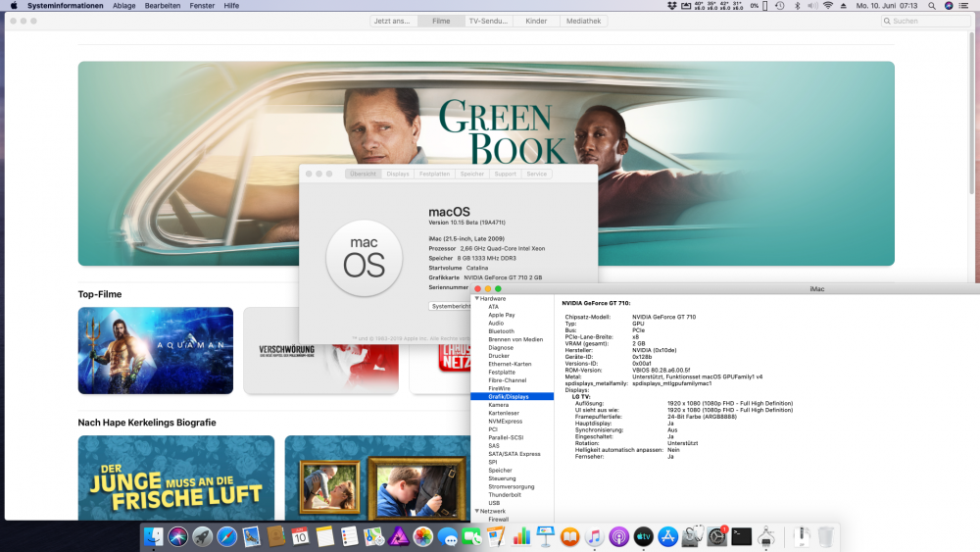Select Bluetooth in hardware list
The width and height of the screenshot is (980, 552).
[501, 331]
